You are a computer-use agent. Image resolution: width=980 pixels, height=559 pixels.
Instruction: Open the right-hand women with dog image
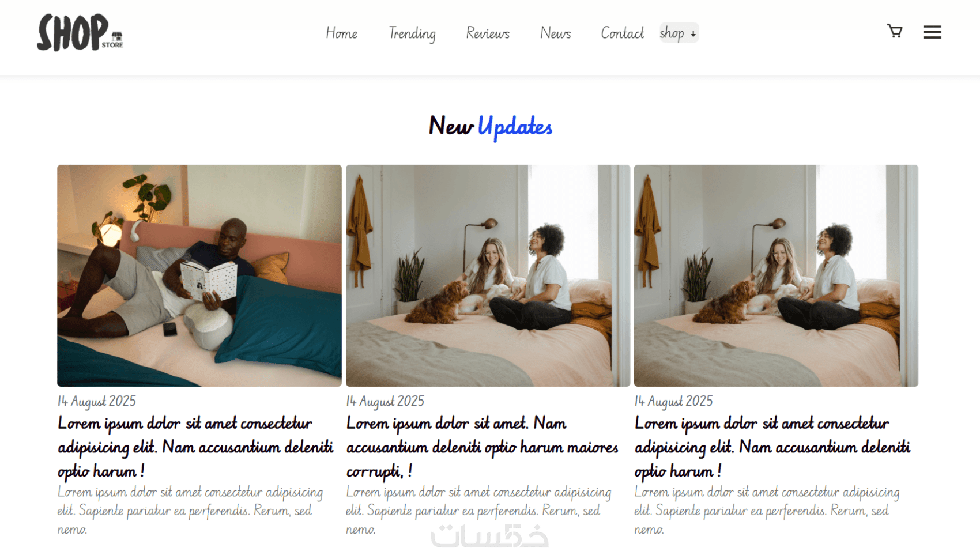tap(776, 275)
